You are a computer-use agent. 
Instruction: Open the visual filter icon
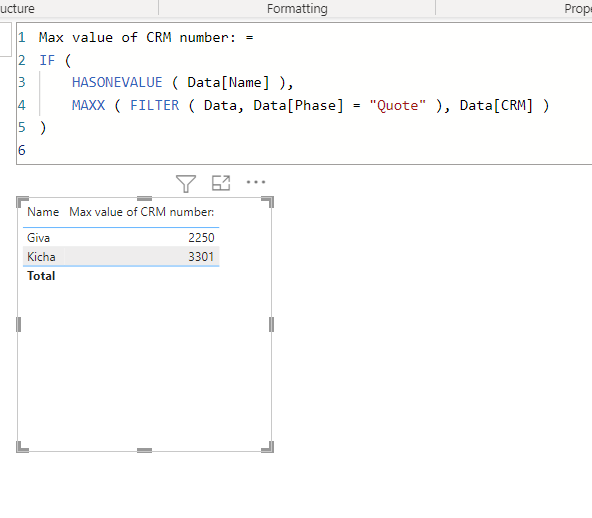click(186, 183)
